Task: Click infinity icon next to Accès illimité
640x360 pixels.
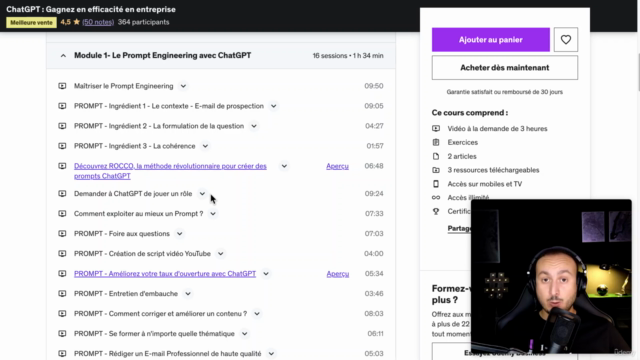Action: pos(436,198)
